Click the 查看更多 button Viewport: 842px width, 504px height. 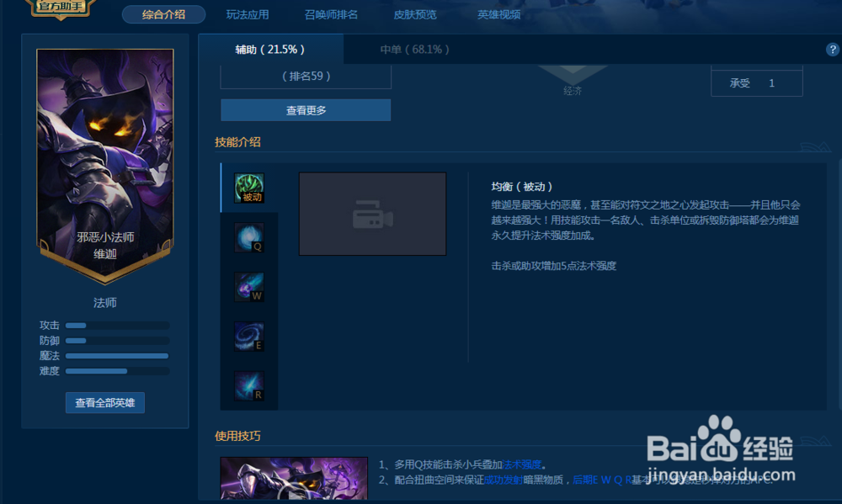pos(306,110)
